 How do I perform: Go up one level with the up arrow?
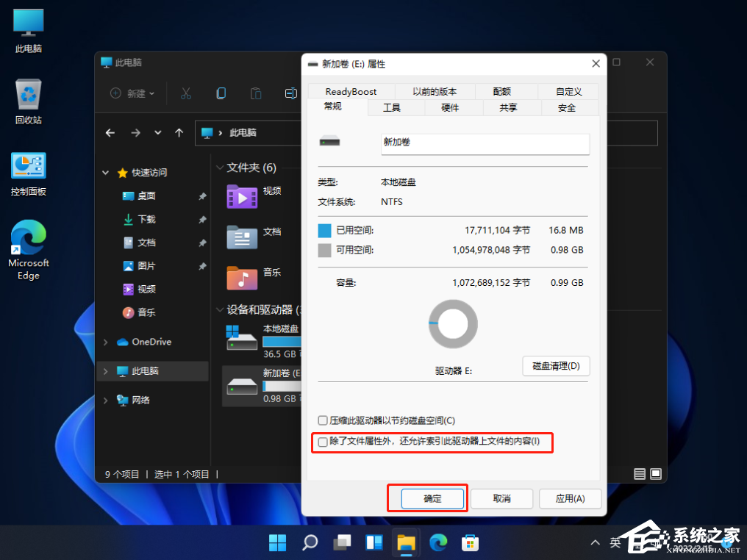coord(179,133)
